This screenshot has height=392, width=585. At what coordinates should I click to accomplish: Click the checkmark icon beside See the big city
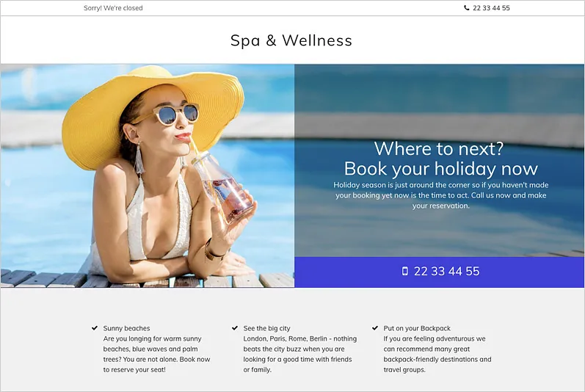click(x=235, y=328)
